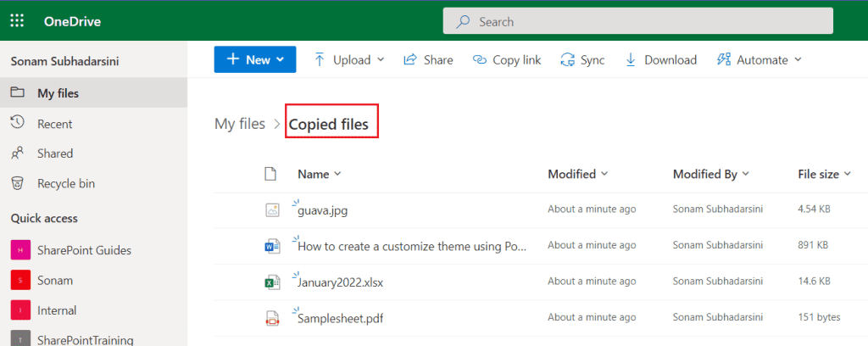Expand the Upload dropdown chevron
Image resolution: width=868 pixels, height=346 pixels.
click(381, 60)
